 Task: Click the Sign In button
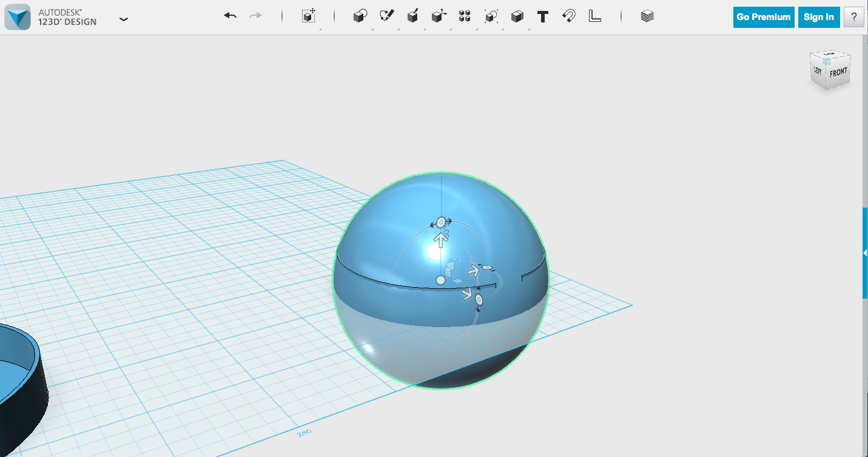pos(818,17)
